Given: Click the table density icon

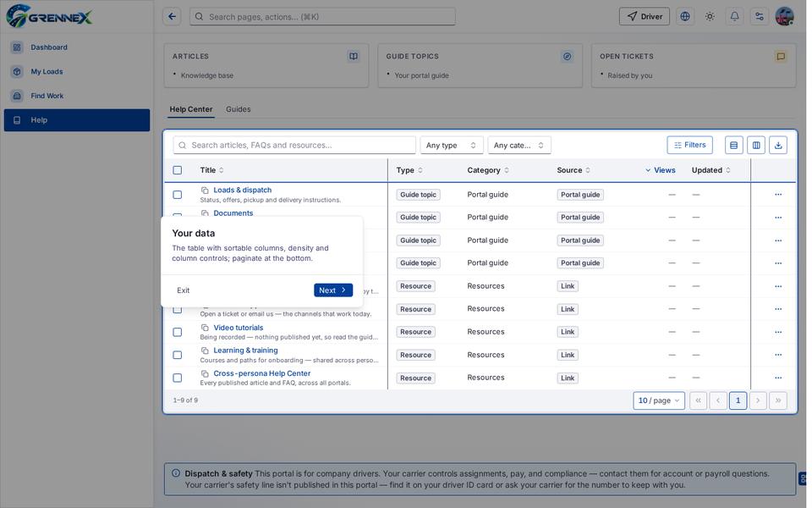Looking at the screenshot, I should point(734,145).
